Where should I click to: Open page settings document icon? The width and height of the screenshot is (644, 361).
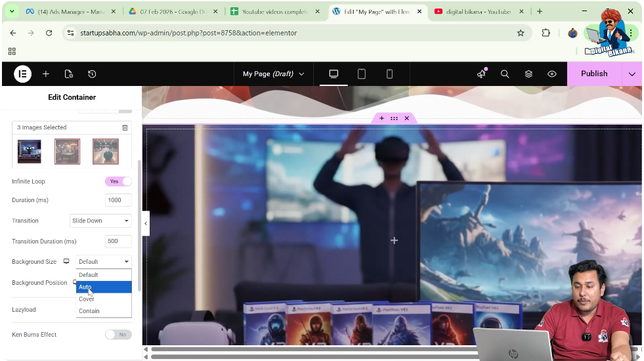(x=68, y=74)
